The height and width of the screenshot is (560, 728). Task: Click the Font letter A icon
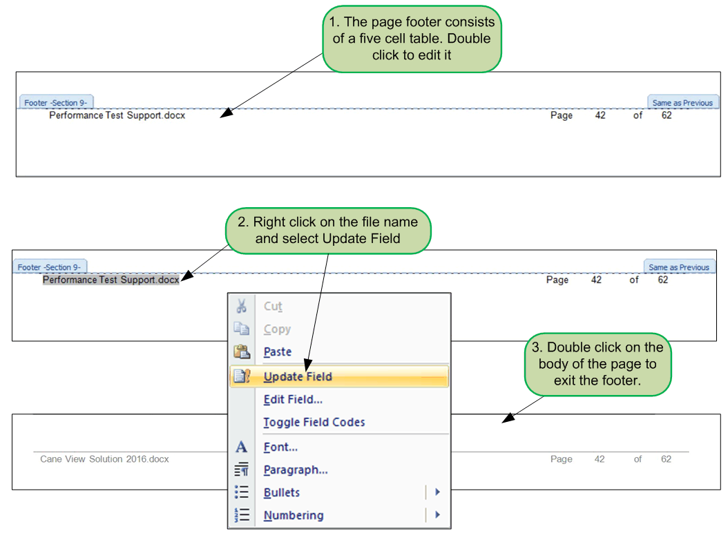(241, 446)
